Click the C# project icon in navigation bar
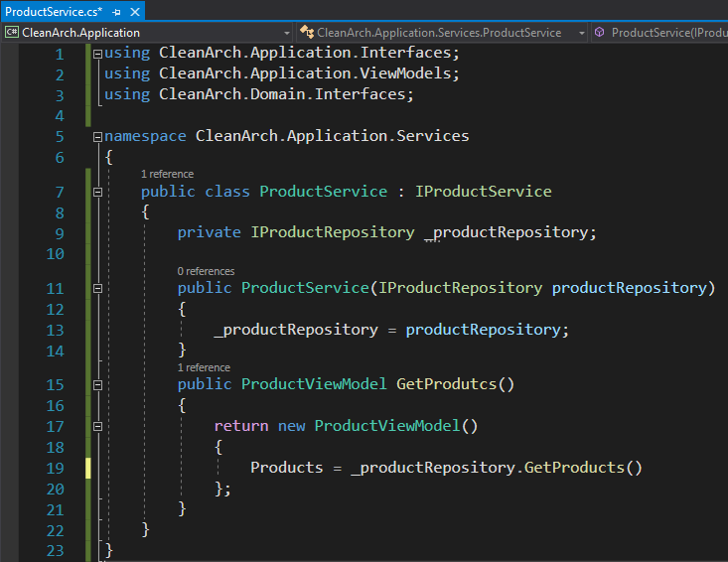This screenshot has height=562, width=728. click(x=12, y=32)
